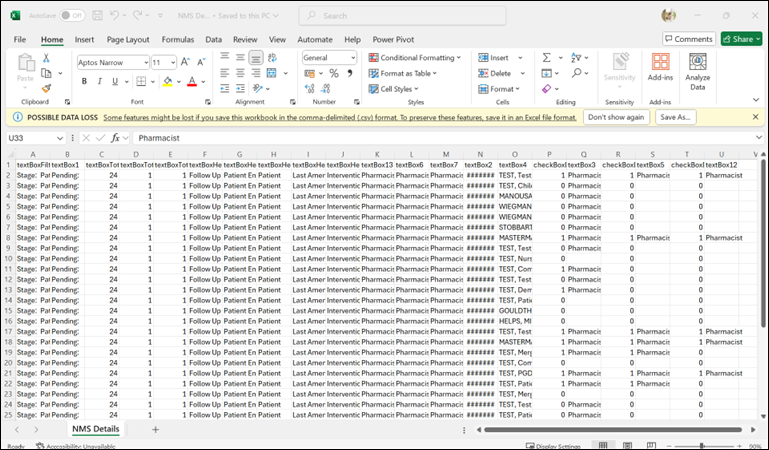Increase font size with larger A icon
769x450 pixels.
pyautogui.click(x=185, y=62)
